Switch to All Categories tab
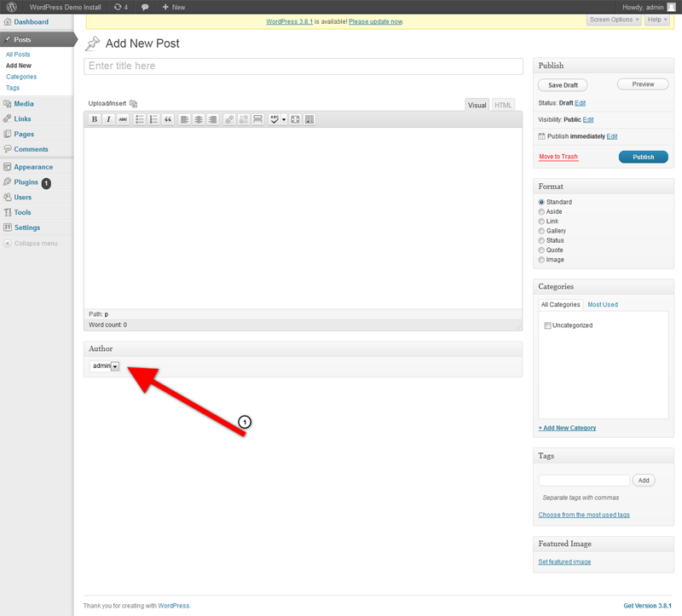682x616 pixels. [x=560, y=305]
